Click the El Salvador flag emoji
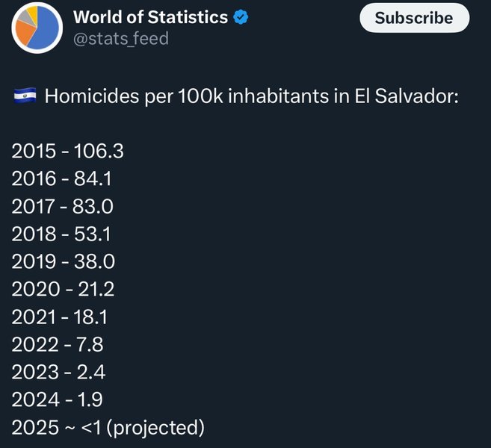The width and height of the screenshot is (491, 448). coord(25,96)
